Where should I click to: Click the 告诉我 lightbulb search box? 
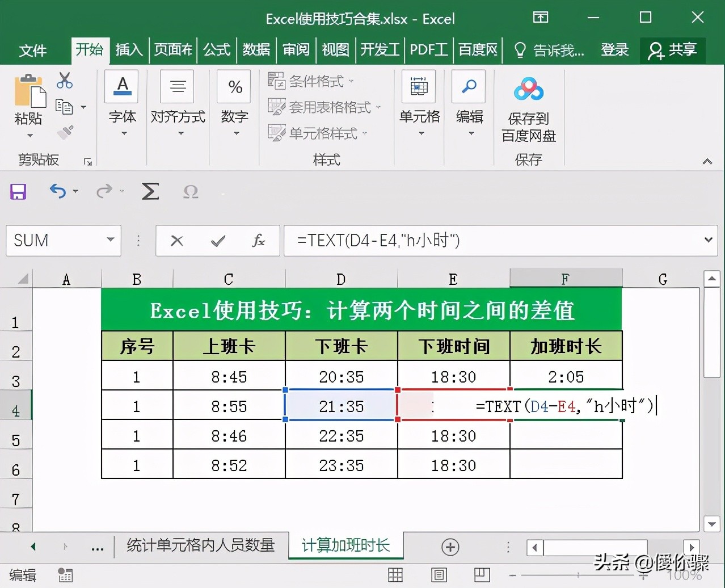pos(549,51)
